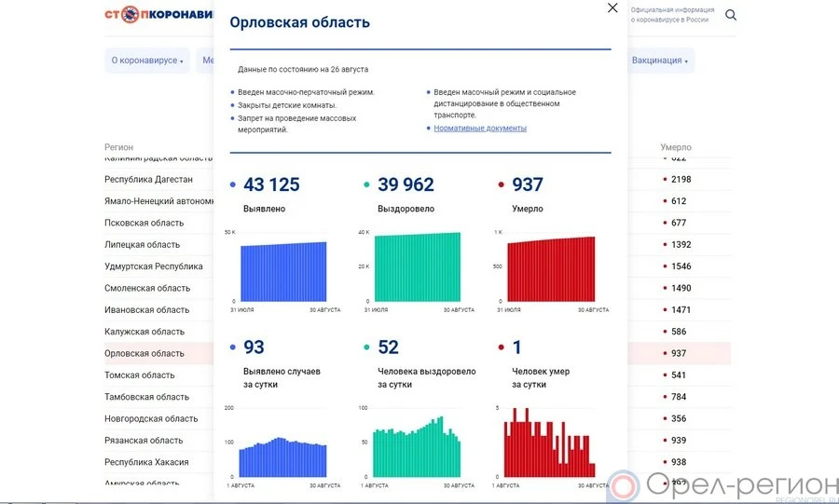Open the 'Вакцинация' dropdown menu
Screen dimensions: 839x504
tap(660, 61)
